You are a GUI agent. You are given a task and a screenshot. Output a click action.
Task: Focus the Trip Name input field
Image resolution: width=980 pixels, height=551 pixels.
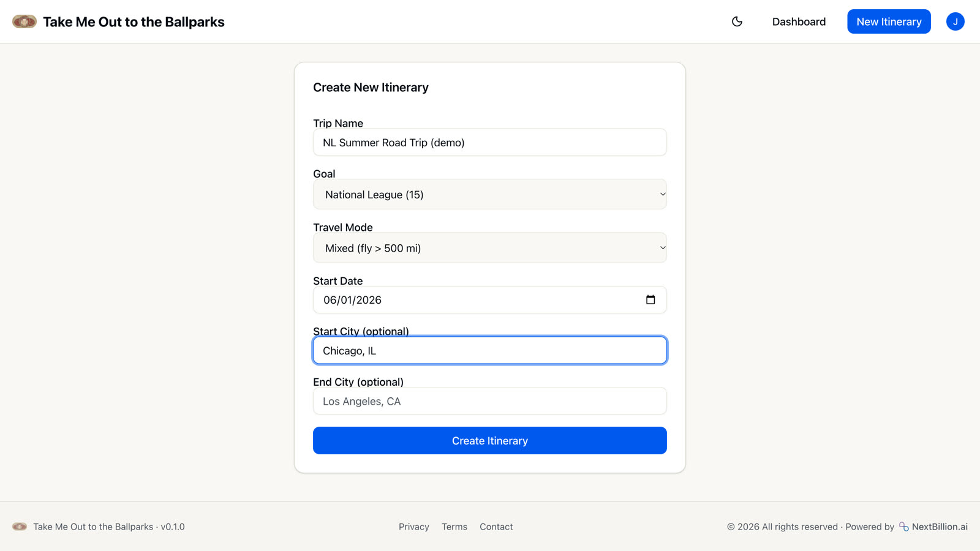point(490,142)
